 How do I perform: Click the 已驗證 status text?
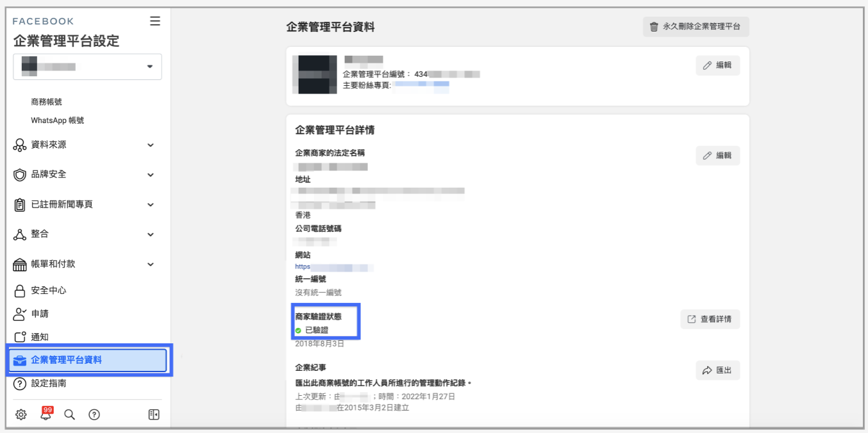tap(317, 331)
